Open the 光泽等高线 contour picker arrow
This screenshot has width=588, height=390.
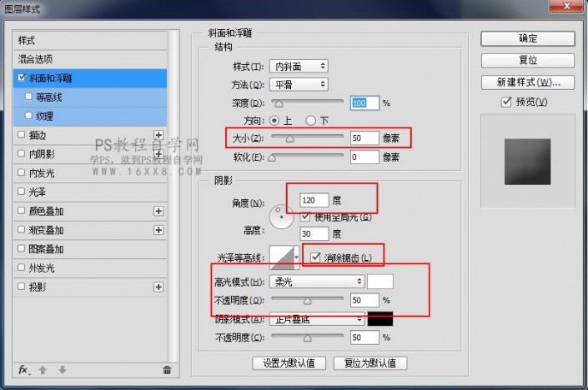297,257
